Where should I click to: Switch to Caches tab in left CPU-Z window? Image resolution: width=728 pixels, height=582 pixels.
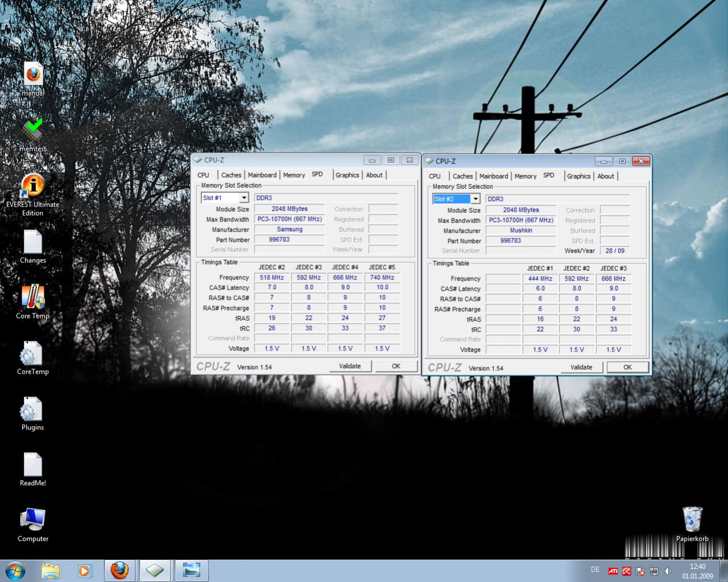pyautogui.click(x=231, y=175)
